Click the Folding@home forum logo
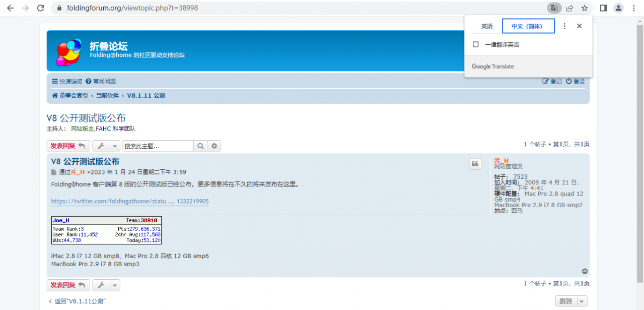Screen dimensions: 644x310 [69, 52]
